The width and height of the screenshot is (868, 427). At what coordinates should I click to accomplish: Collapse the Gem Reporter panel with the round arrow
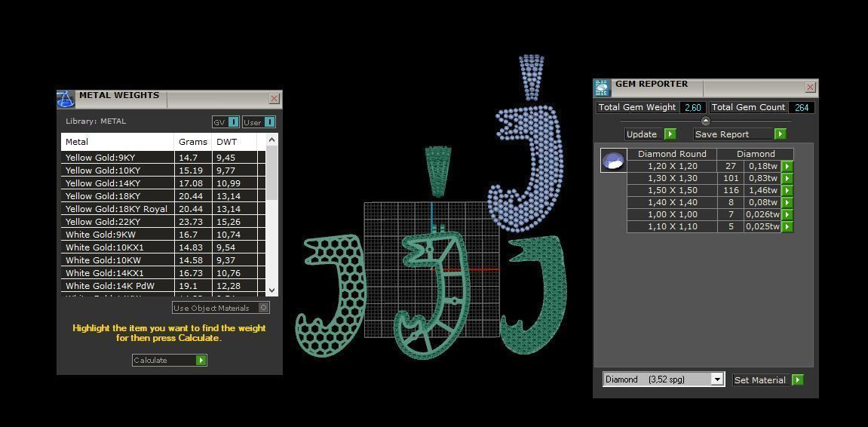pos(705,121)
